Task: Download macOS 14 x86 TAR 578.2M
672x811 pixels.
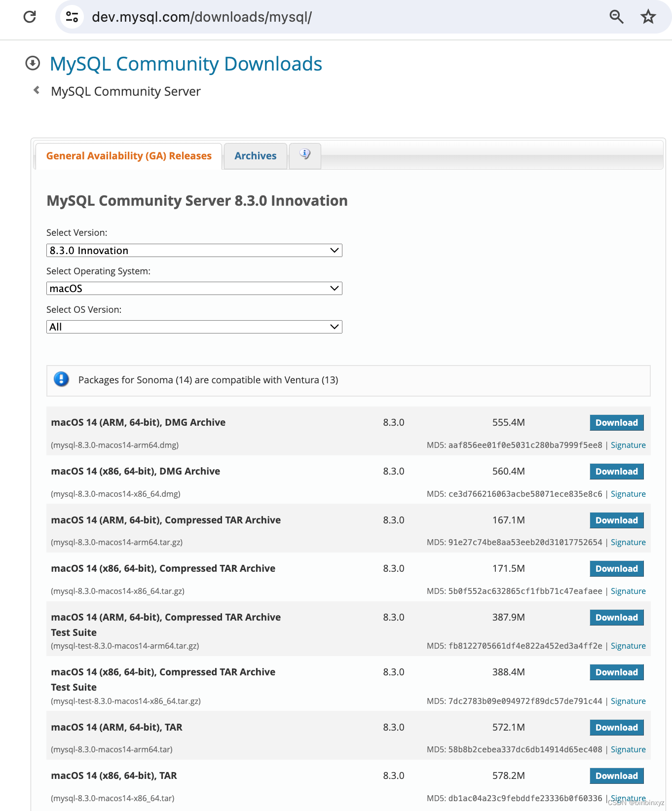Action: [x=617, y=775]
